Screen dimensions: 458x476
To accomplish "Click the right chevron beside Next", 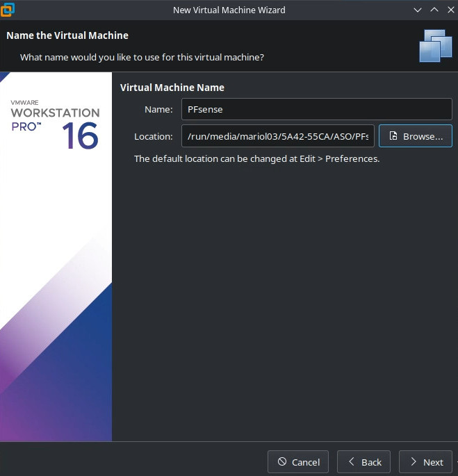I will coord(413,462).
